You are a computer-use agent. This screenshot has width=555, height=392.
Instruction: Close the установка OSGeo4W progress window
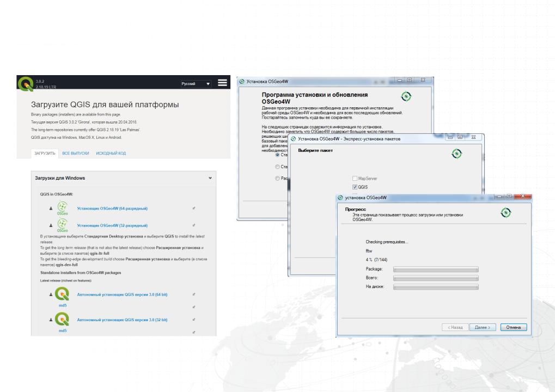pos(523,196)
